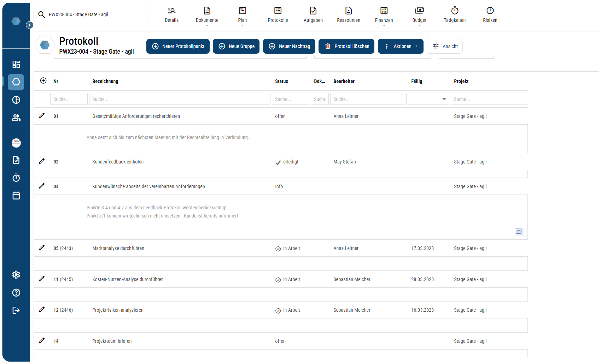Image resolution: width=601 pixels, height=364 pixels.
Task: Click the help question mark icon
Action: pos(16,293)
